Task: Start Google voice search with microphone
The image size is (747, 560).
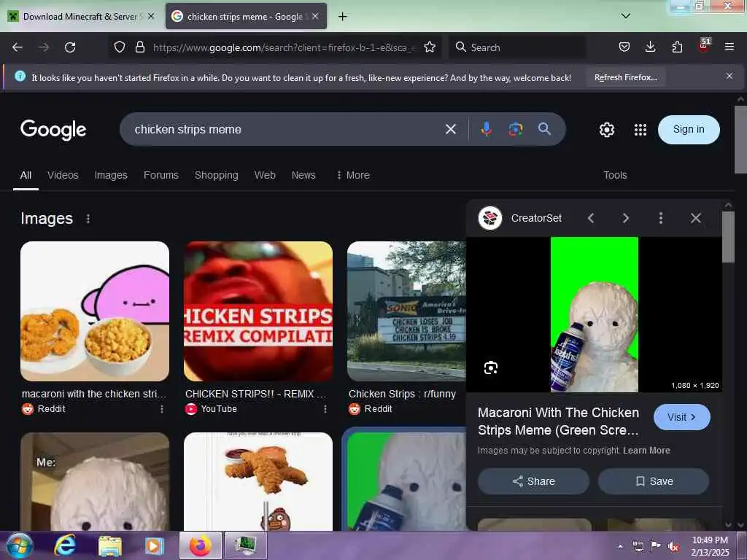Action: [487, 129]
